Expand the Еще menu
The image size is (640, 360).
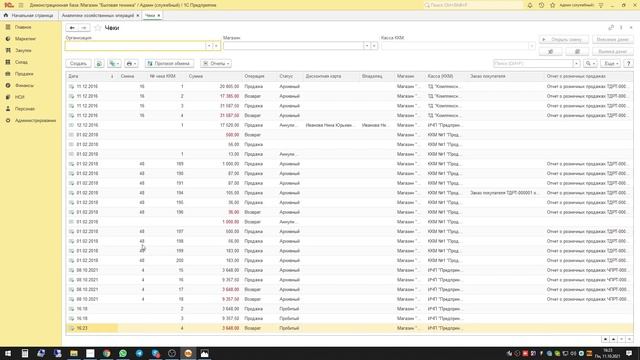[x=610, y=64]
